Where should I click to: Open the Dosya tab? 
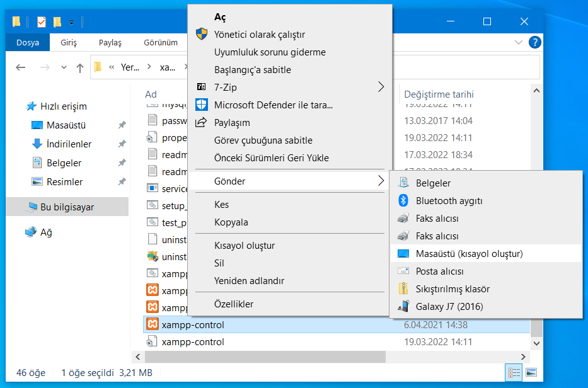pos(28,43)
